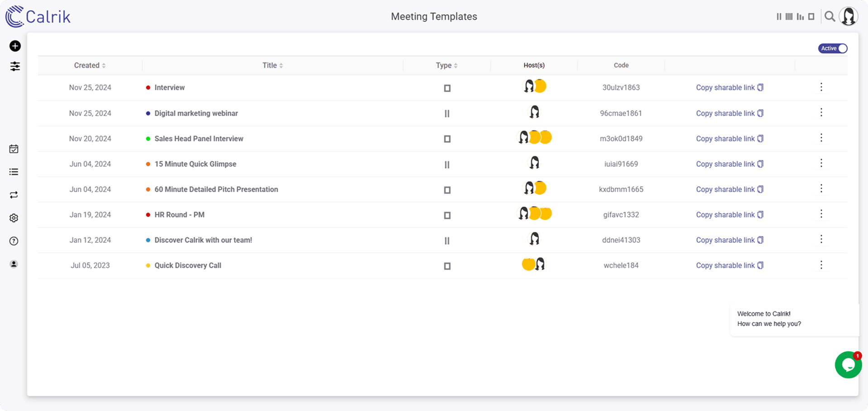
Task: Open the help question mark icon
Action: [14, 241]
